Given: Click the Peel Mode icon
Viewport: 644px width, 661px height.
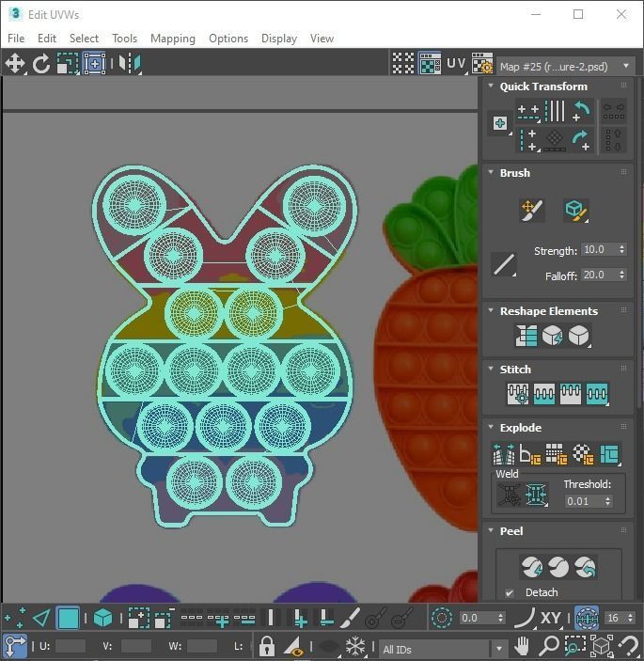Looking at the screenshot, I should pos(558,567).
